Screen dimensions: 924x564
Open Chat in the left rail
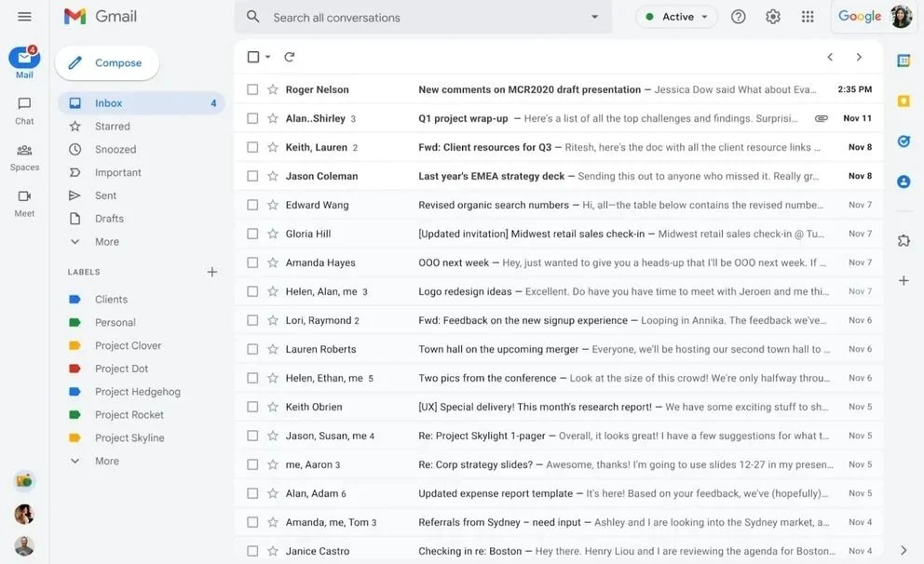pos(24,111)
